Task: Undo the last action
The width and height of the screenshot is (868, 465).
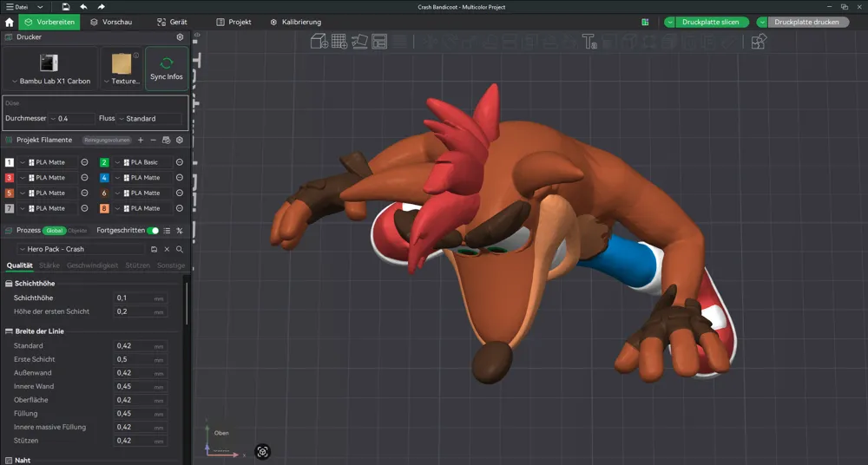Action: tap(83, 7)
